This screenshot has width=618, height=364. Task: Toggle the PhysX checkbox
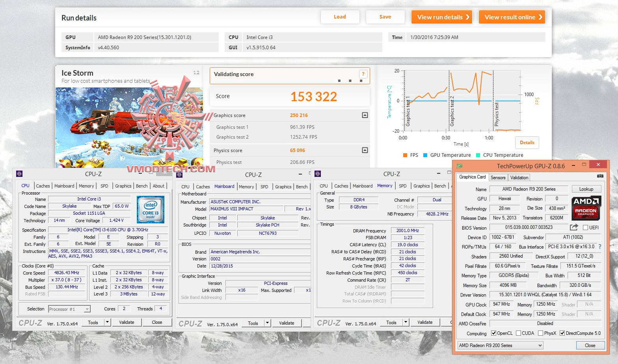pos(541,333)
